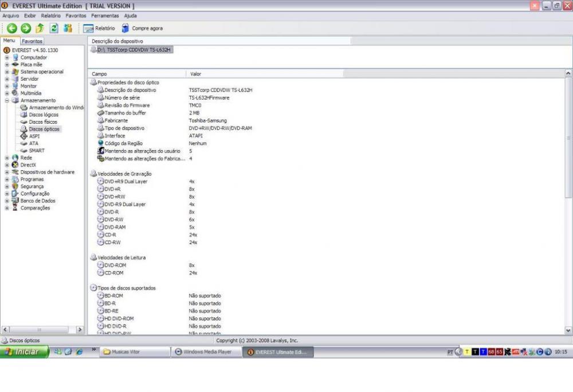Click the Valor column header

(195, 74)
